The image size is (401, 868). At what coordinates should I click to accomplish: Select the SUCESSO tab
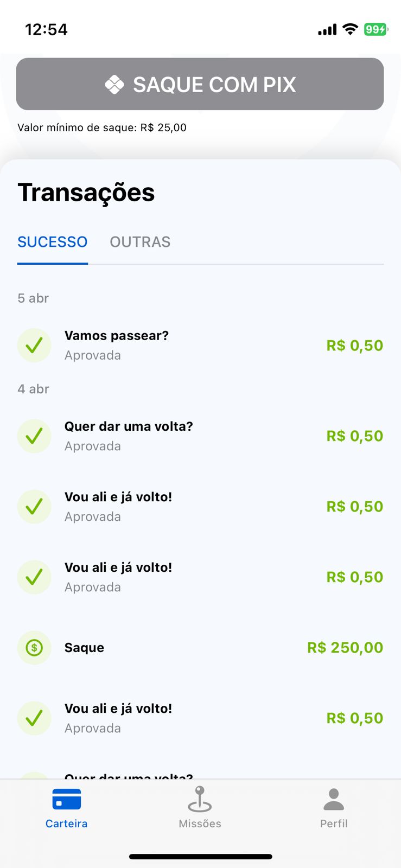(x=53, y=242)
